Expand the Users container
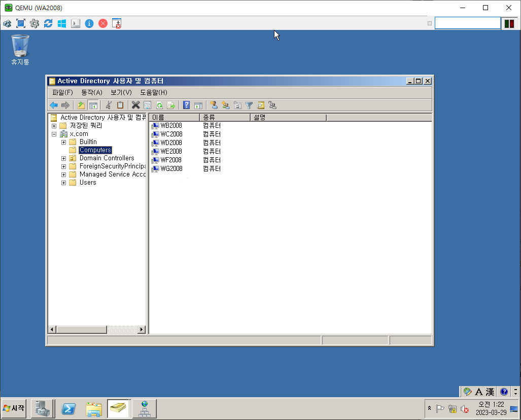The height and width of the screenshot is (420, 521). point(63,183)
